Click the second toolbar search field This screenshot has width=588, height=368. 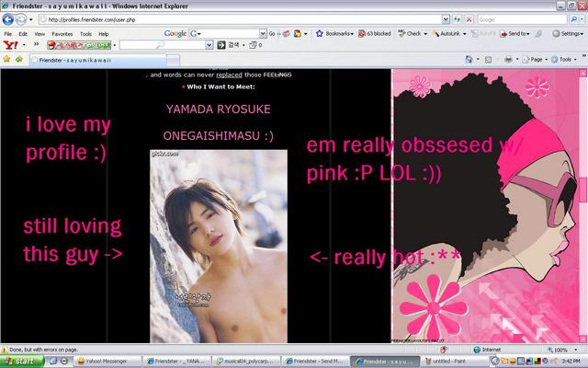[x=163, y=45]
